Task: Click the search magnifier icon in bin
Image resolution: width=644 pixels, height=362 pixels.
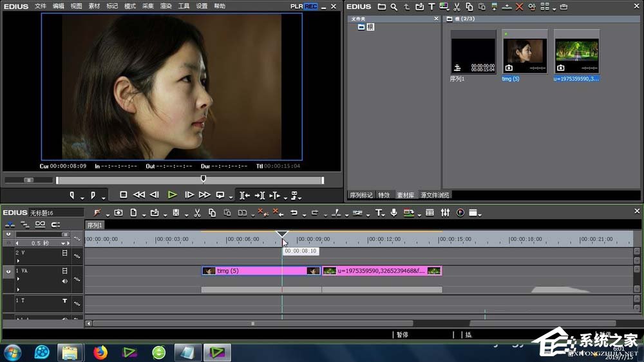Action: click(393, 6)
